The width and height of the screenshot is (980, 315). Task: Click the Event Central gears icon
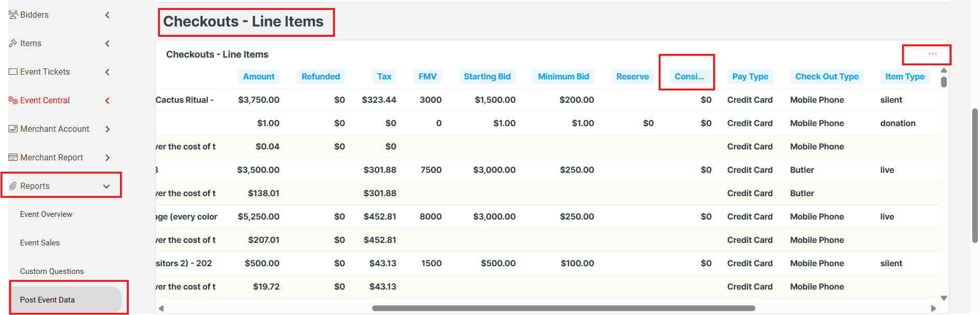[13, 100]
